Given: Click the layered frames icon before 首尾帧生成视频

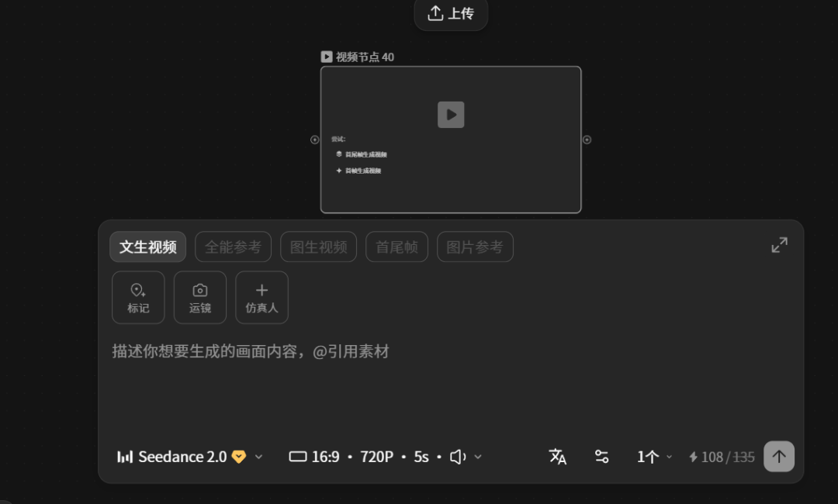Looking at the screenshot, I should coord(339,154).
